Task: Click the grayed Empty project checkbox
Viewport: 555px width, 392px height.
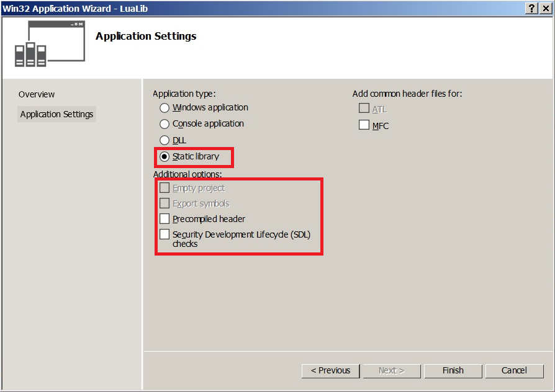Action: [165, 188]
